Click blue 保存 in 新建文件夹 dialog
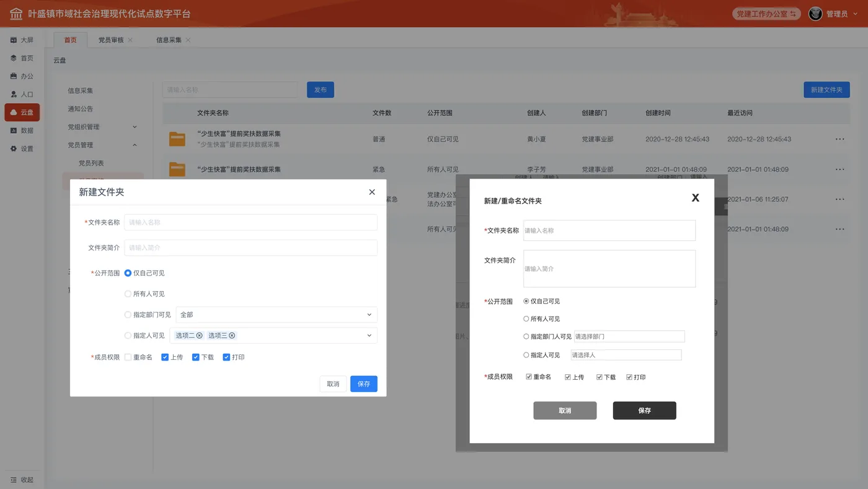Screen dimensions: 868x489 [x=364, y=384]
